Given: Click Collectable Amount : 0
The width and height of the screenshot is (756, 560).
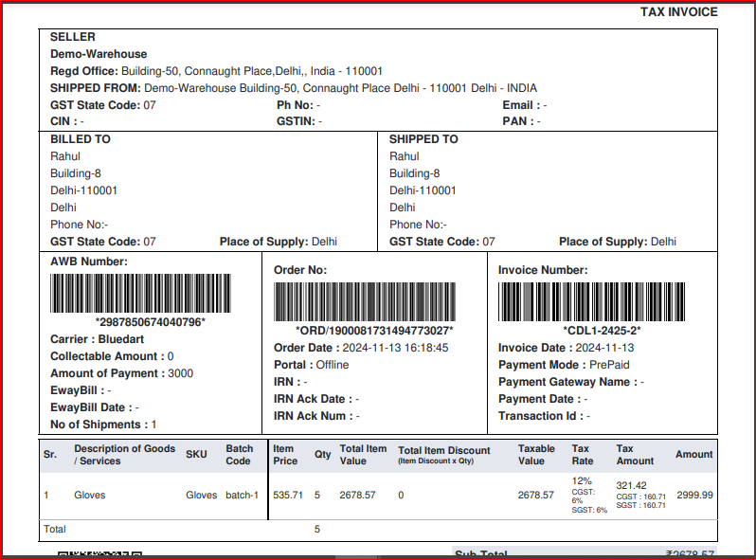Looking at the screenshot, I should coord(112,356).
